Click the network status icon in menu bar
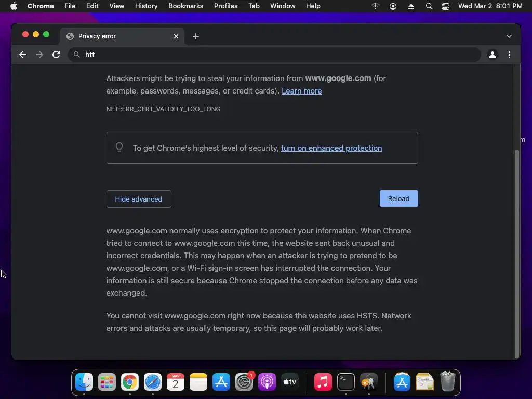This screenshot has height=399, width=532. click(x=375, y=6)
